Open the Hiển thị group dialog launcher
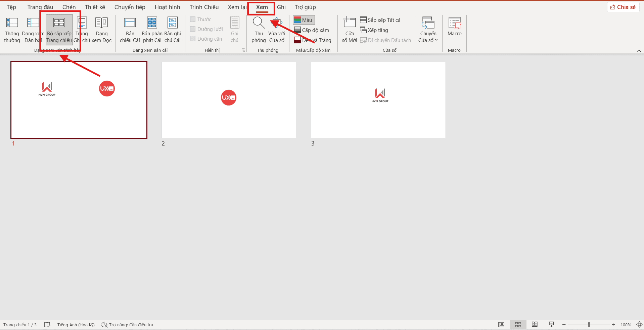 click(x=243, y=50)
